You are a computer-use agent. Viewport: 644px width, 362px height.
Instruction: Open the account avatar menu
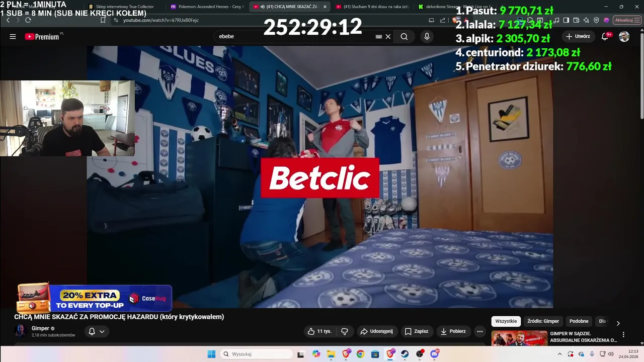624,37
